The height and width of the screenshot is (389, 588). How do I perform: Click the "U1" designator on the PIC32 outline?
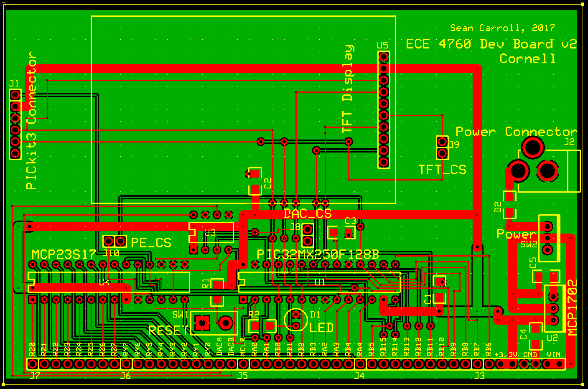(320, 282)
